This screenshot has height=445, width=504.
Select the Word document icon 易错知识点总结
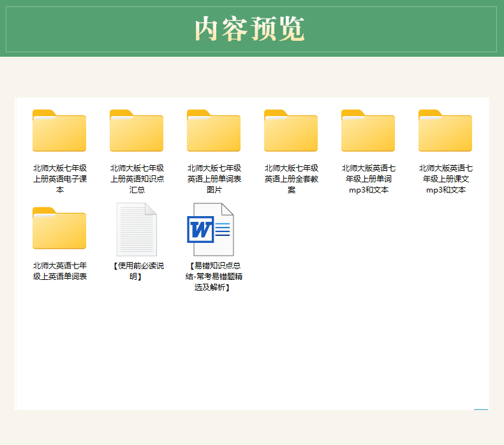point(211,230)
